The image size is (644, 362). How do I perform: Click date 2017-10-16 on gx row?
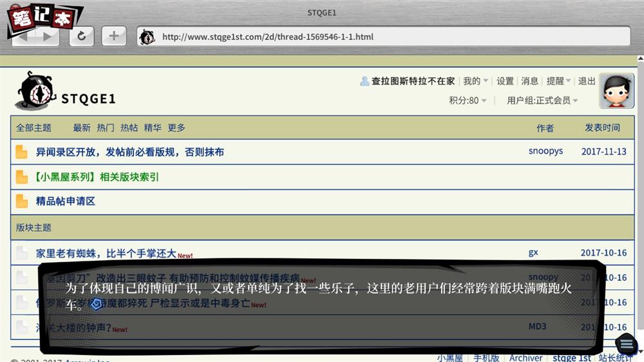(604, 252)
